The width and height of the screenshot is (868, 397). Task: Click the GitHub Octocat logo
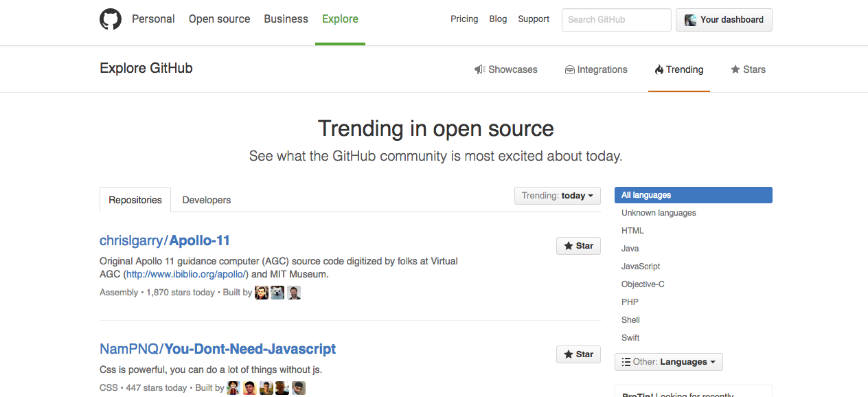[x=111, y=19]
